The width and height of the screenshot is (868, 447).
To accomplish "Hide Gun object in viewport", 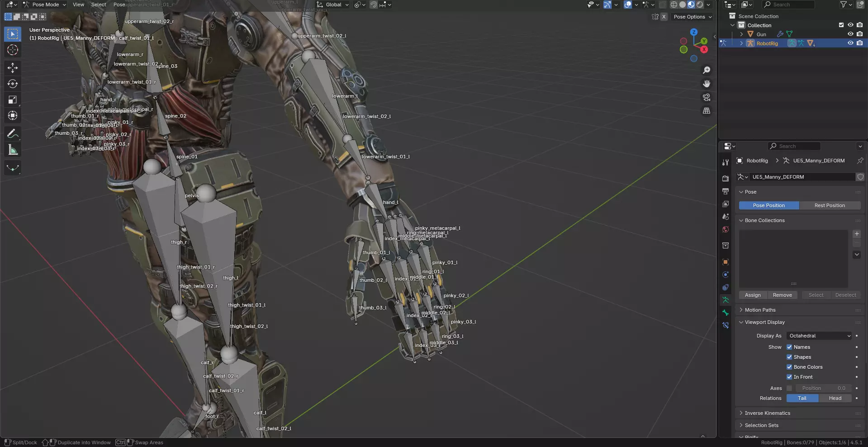I will 850,34.
